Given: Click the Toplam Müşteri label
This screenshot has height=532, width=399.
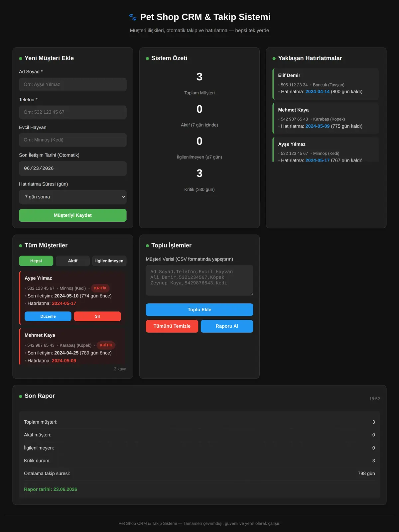Looking at the screenshot, I should (199, 93).
